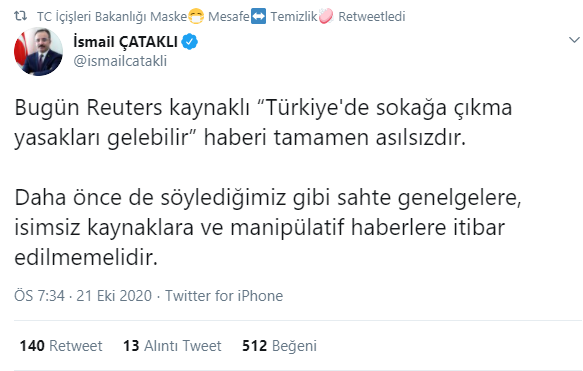View the 140 Retweet list
Viewport: 583px width, 371px height.
61,346
